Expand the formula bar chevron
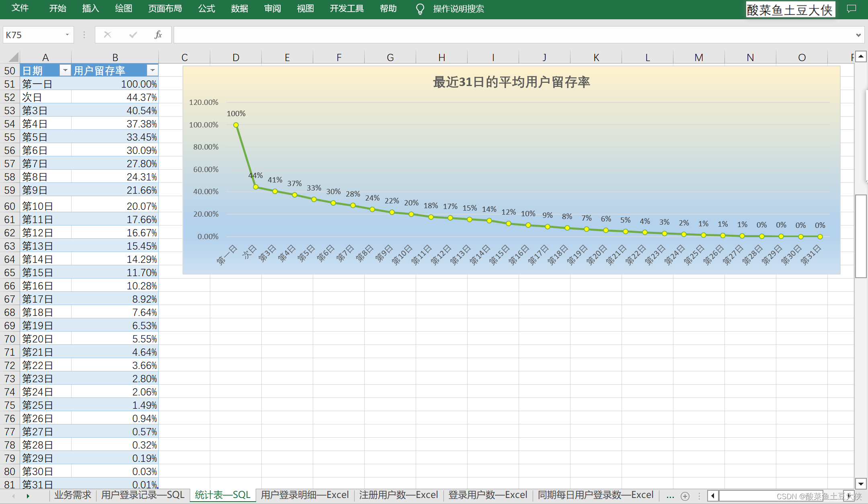 click(x=858, y=35)
